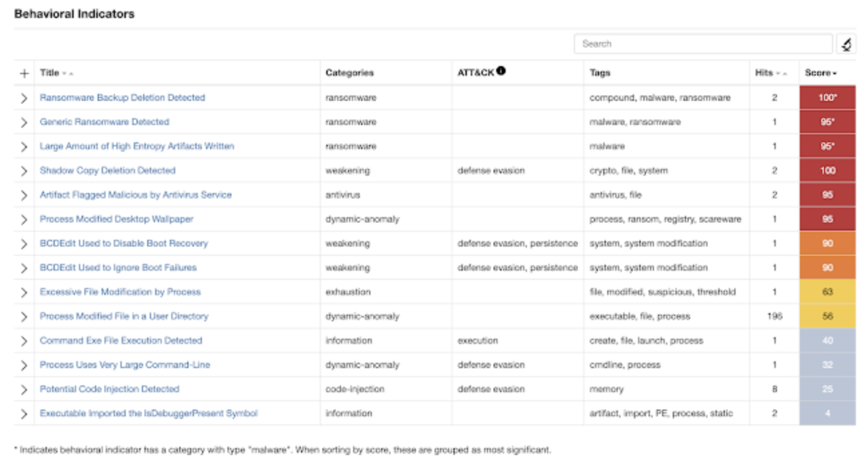Expand the Generic Ransomware Detected row

24,122
